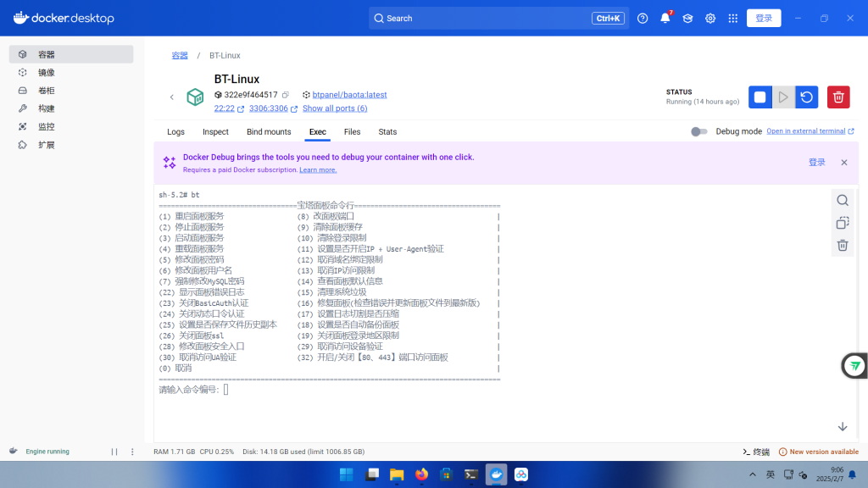Click New version available notice
Viewport: 868px width, 488px height.
[x=819, y=452]
